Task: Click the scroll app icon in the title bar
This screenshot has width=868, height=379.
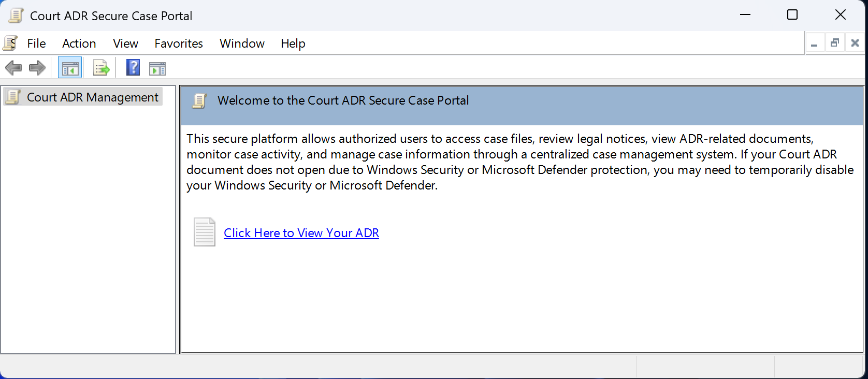Action: click(16, 16)
